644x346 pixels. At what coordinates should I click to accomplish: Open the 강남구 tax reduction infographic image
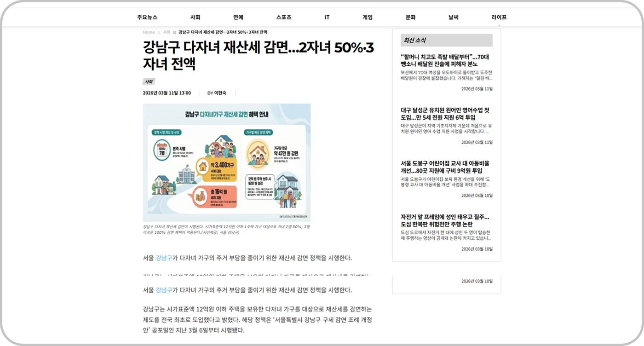(x=227, y=162)
